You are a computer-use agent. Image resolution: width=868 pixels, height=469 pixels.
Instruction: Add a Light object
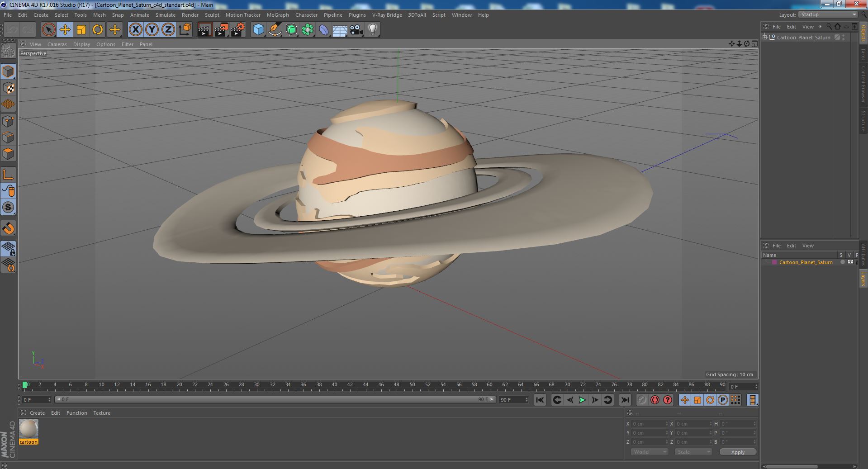pyautogui.click(x=372, y=30)
